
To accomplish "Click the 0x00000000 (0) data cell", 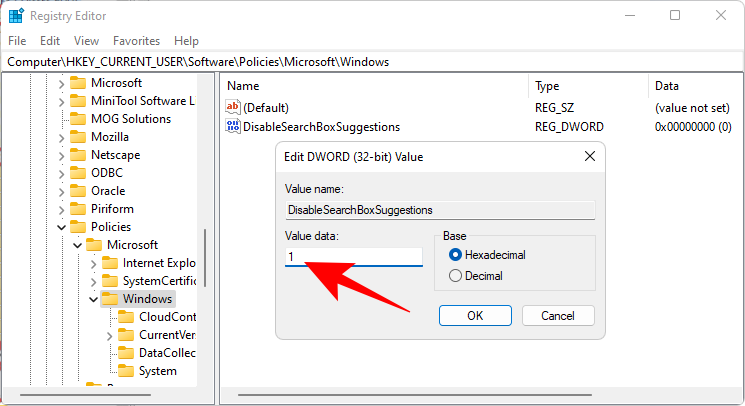I will click(x=693, y=127).
